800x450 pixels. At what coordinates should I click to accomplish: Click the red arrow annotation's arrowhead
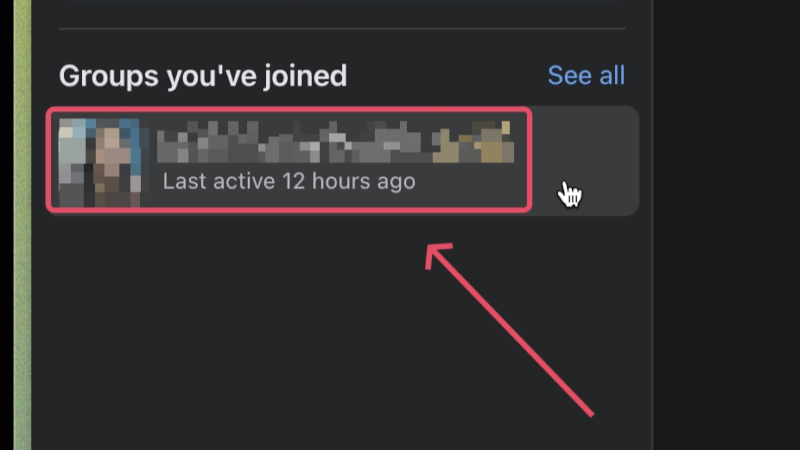(x=436, y=254)
